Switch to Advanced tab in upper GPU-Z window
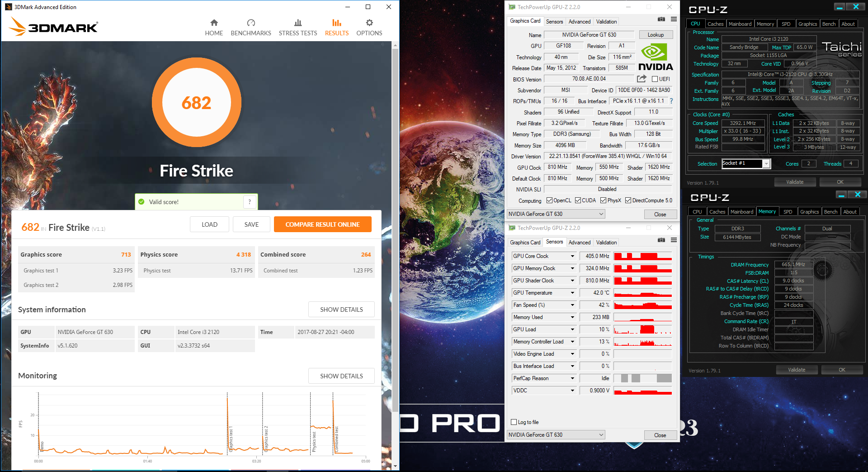Image resolution: width=868 pixels, height=472 pixels. coord(580,22)
